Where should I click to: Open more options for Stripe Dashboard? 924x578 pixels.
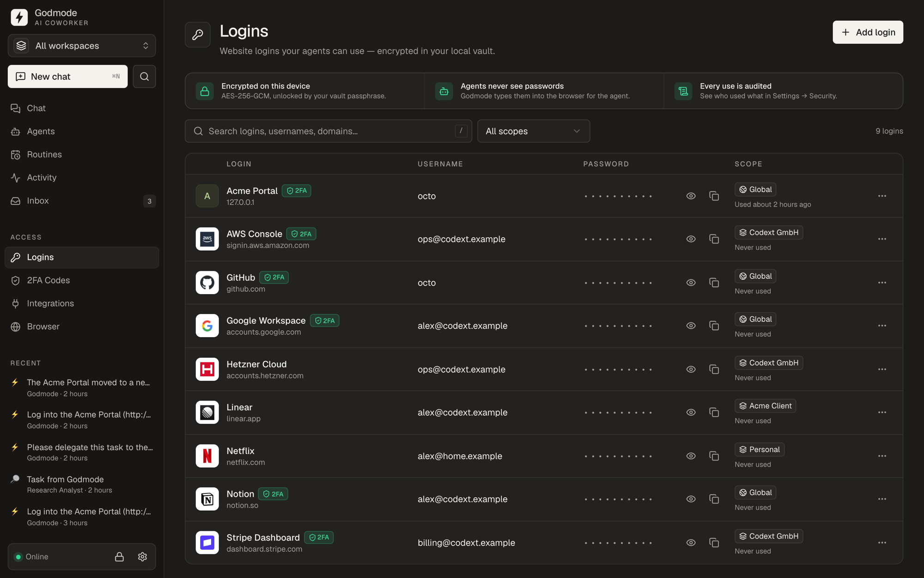(882, 542)
